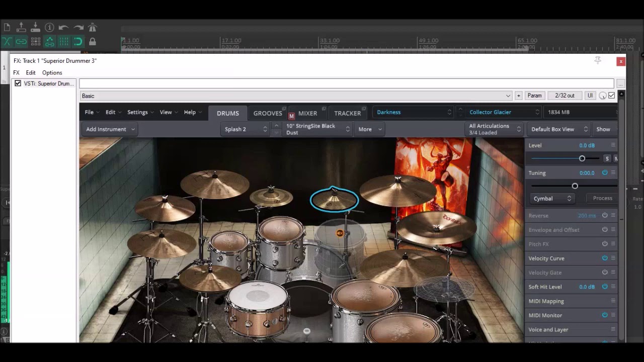
Task: Open Envelope and Offset hamburger menu
Action: point(613,229)
